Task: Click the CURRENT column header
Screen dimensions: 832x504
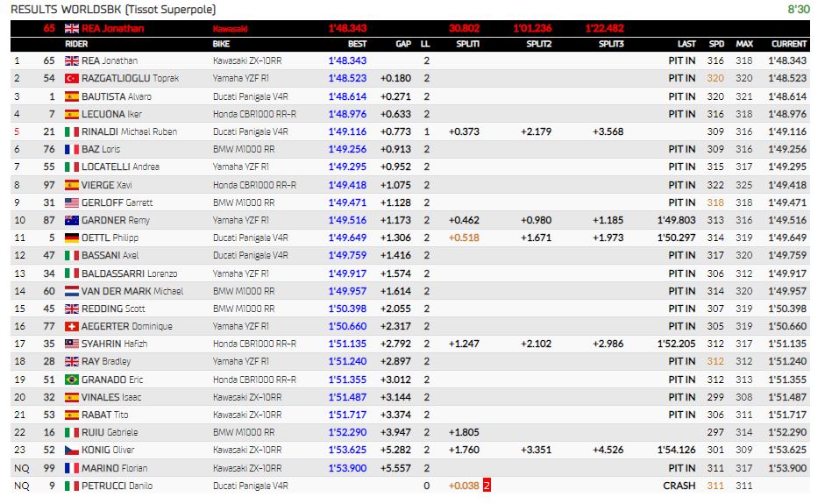Action: tap(789, 44)
